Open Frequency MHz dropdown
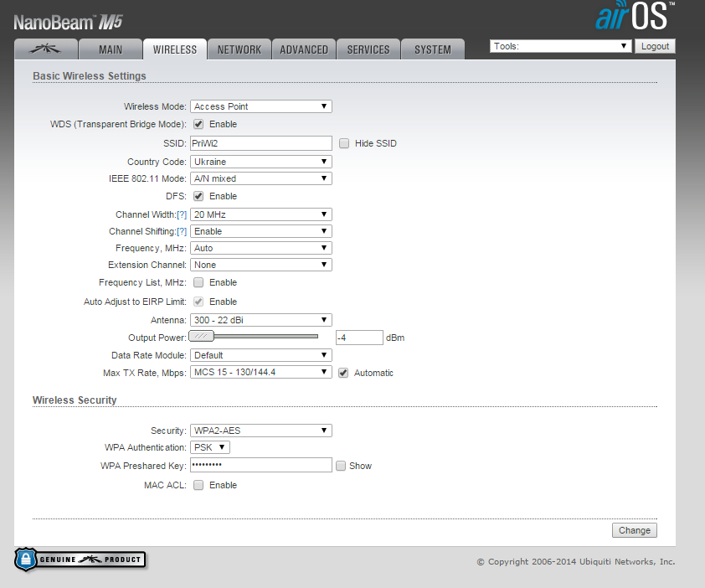This screenshot has width=705, height=588. click(x=260, y=248)
